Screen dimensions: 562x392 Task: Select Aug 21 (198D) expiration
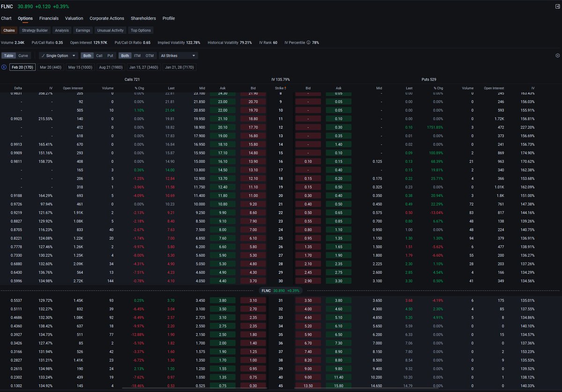(x=111, y=67)
